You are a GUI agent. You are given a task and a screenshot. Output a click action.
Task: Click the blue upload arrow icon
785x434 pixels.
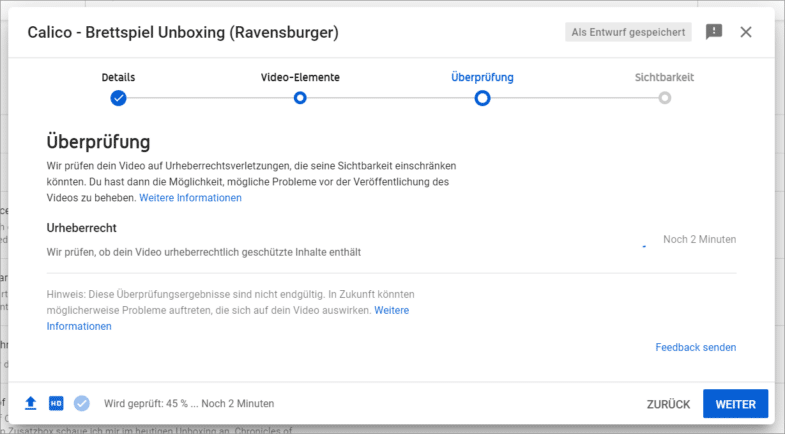tap(31, 403)
